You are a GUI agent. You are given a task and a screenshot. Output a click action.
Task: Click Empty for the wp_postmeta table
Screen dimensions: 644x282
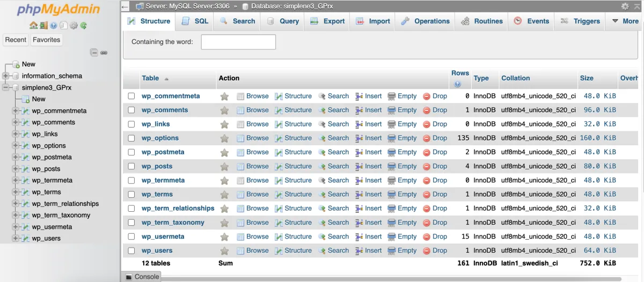tap(402, 152)
